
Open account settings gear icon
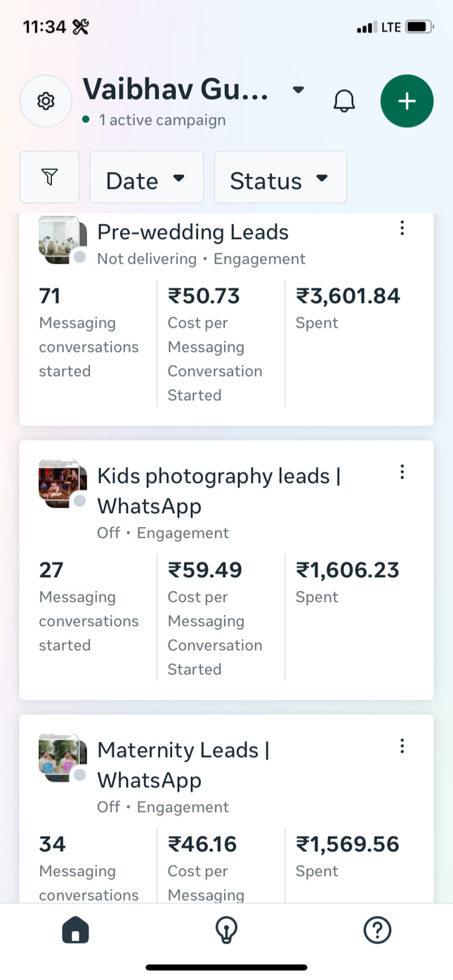coord(46,101)
